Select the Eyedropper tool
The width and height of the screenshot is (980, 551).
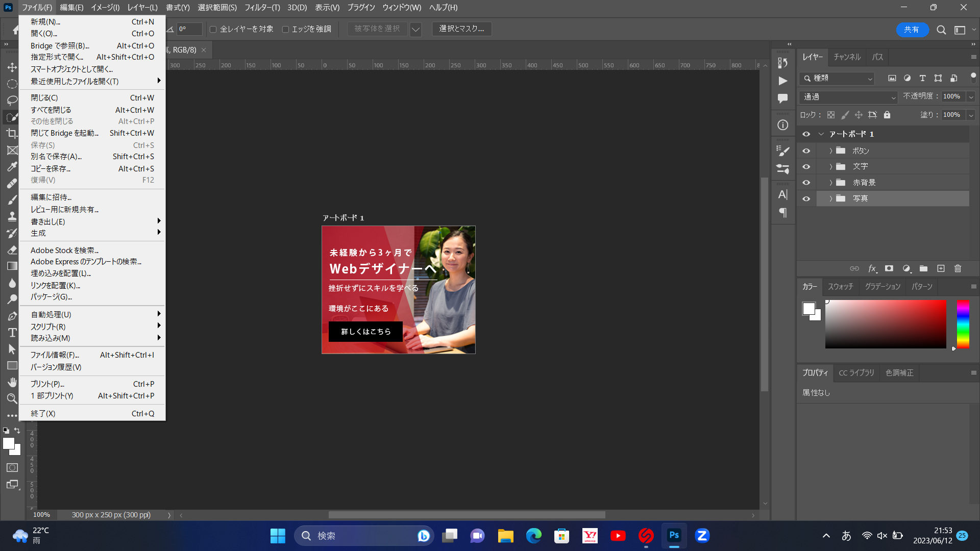click(12, 167)
